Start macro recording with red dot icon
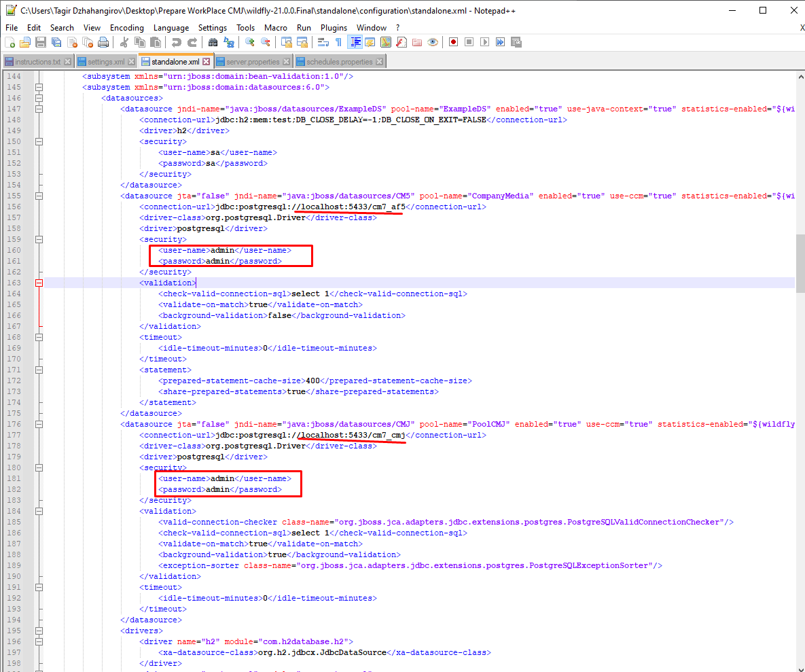Viewport: 805px width, 672px height. pos(453,42)
